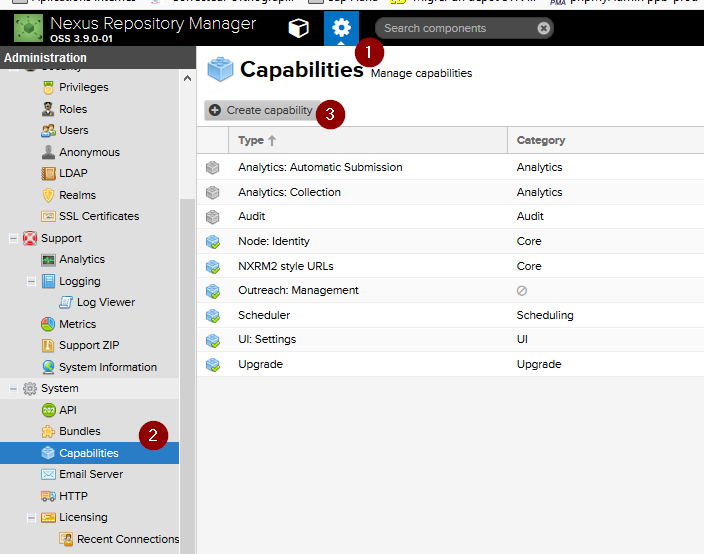Select Analytics: Automatic Submission row
Screen dimensions: 704x554
point(450,167)
